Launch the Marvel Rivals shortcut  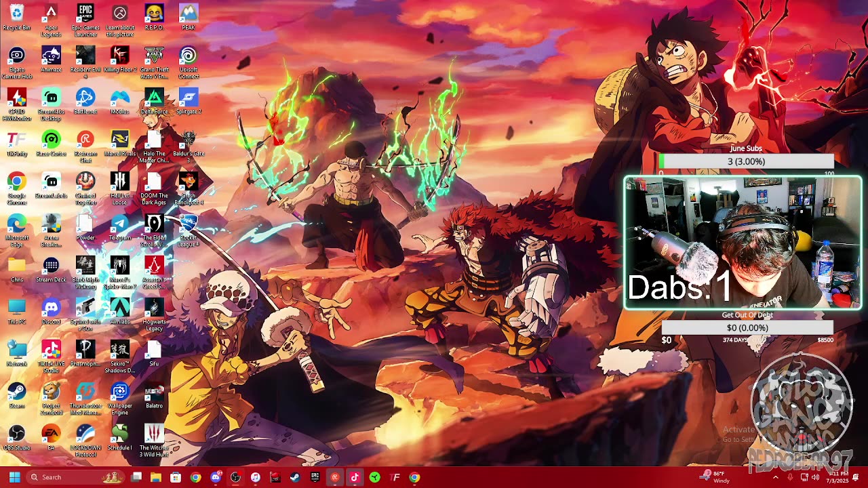pos(120,143)
